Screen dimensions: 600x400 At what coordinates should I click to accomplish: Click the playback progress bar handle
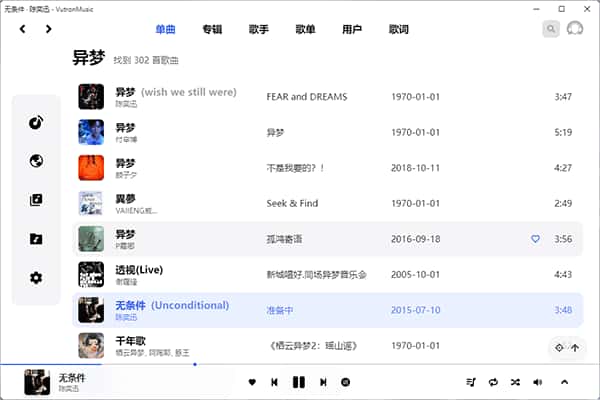tap(195, 364)
